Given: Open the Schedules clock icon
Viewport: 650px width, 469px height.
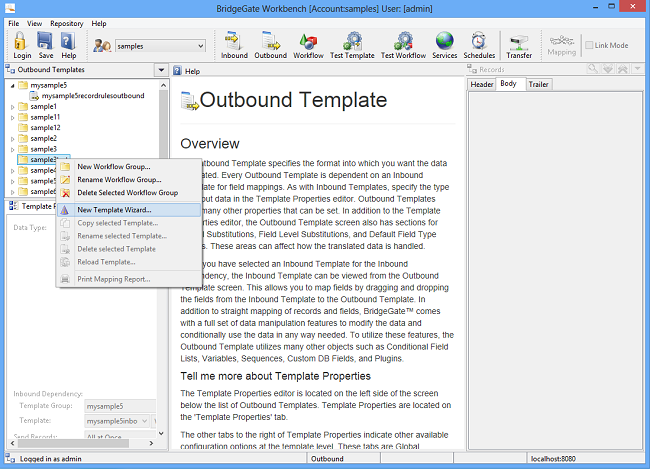Looking at the screenshot, I should (479, 41).
